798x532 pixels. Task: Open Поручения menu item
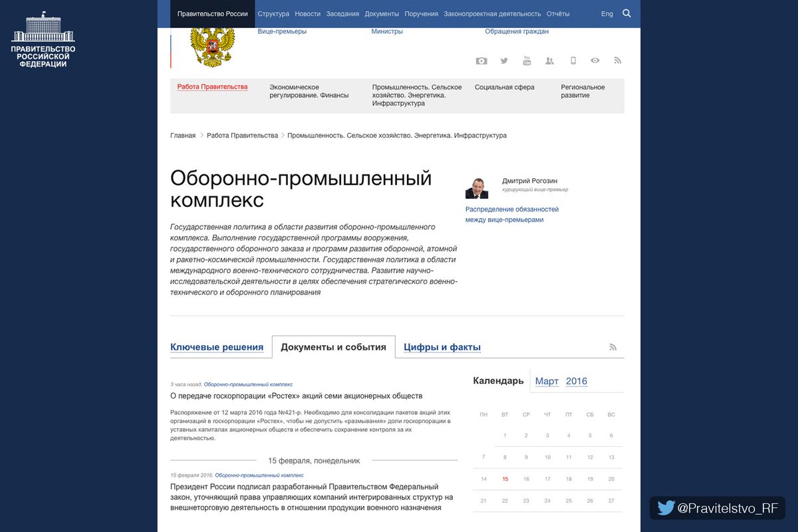(x=422, y=13)
